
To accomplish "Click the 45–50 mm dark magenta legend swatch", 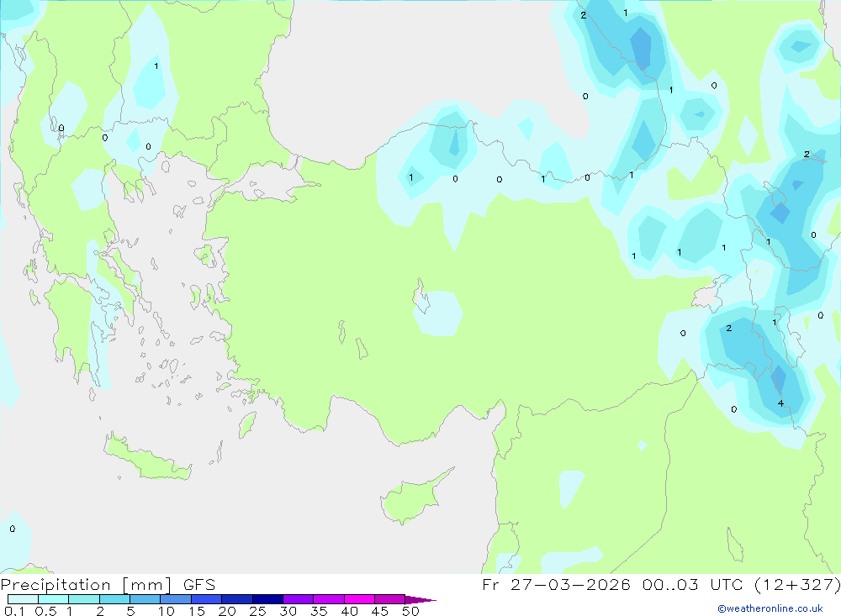I will coord(390,599).
